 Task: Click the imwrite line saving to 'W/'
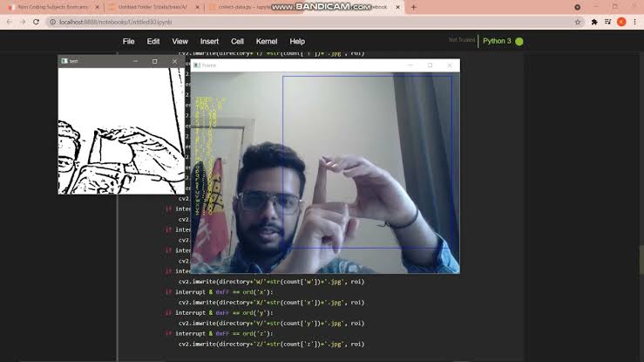pyautogui.click(x=271, y=282)
